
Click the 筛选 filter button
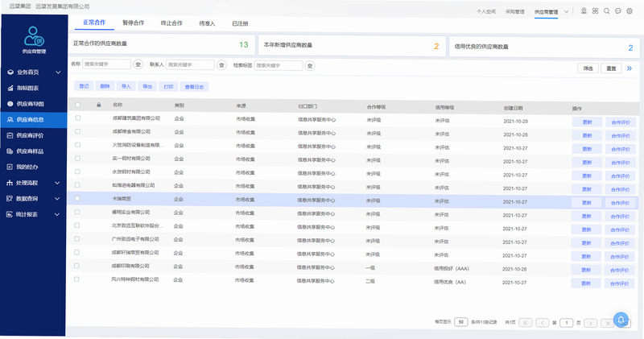588,68
